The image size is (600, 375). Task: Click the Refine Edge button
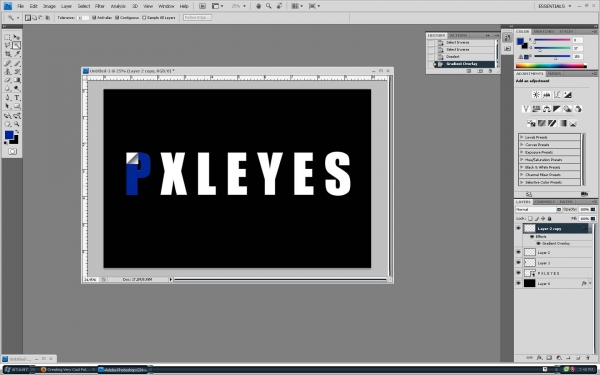point(197,18)
